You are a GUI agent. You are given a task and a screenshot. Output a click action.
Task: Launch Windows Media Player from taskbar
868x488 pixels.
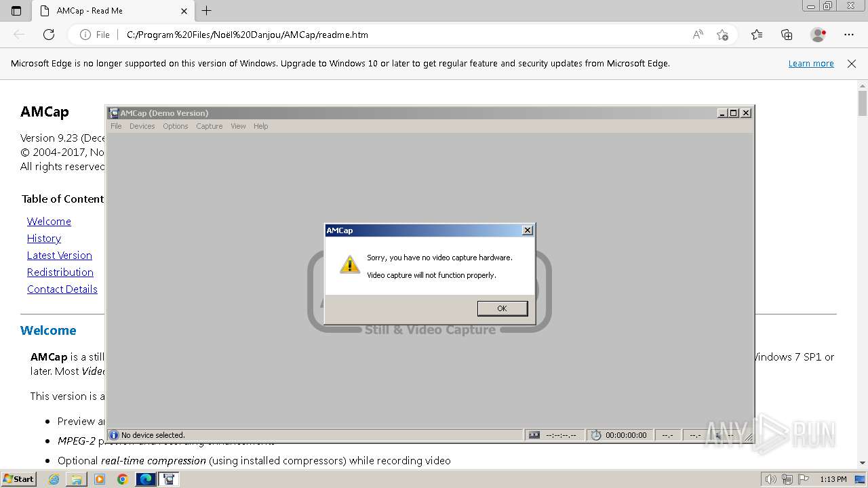click(100, 479)
